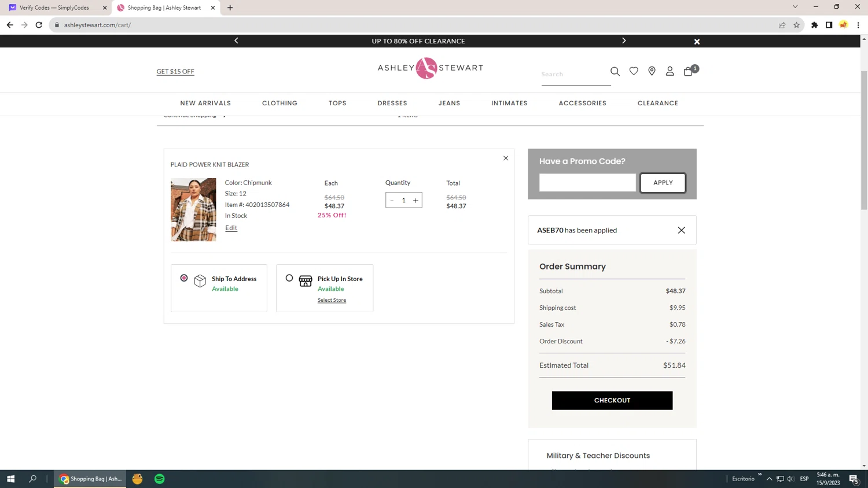Open the browser extensions puzzle icon
The image size is (868, 488).
814,25
